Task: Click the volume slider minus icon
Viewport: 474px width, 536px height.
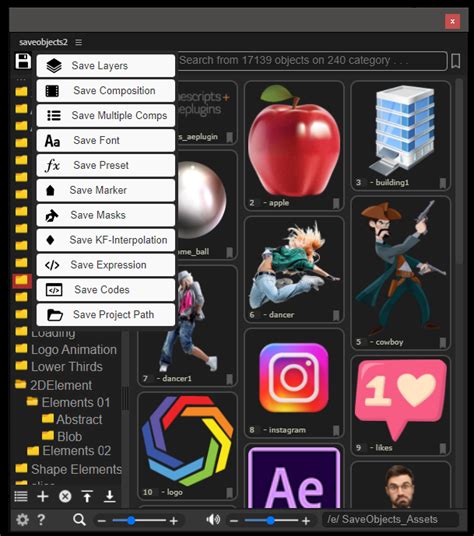Action: [234, 521]
